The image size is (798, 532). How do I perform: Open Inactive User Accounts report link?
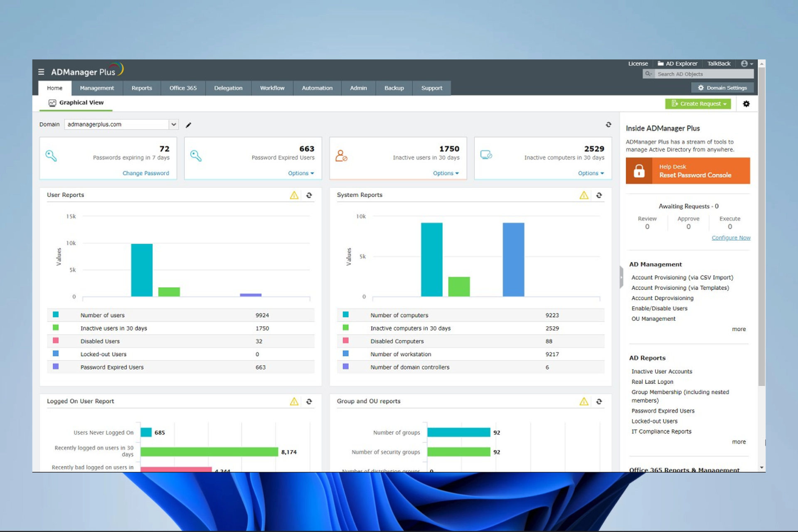pos(662,372)
